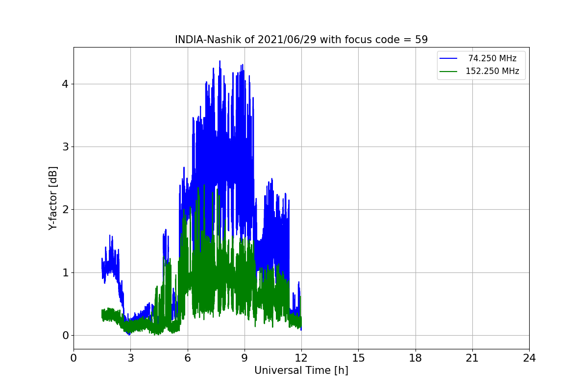Click x-axis tick label '3'
The width and height of the screenshot is (588, 392).
(x=130, y=358)
